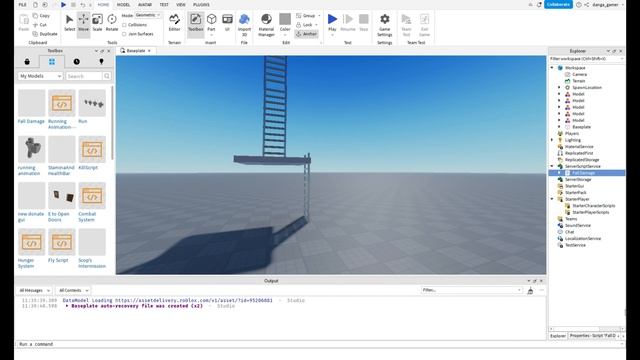Viewport: 640px width, 360px height.
Task: Collapse the StarterPlayer node
Action: coord(552,199)
